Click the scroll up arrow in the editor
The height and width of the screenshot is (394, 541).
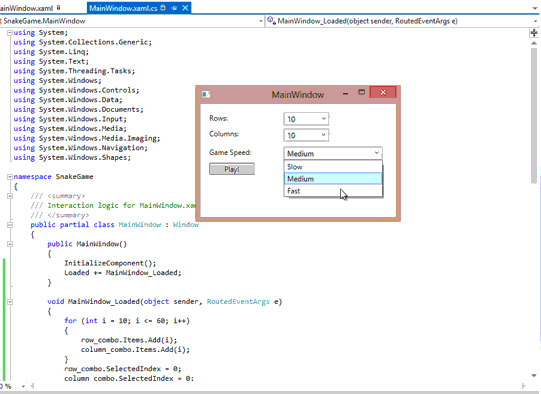(x=534, y=43)
